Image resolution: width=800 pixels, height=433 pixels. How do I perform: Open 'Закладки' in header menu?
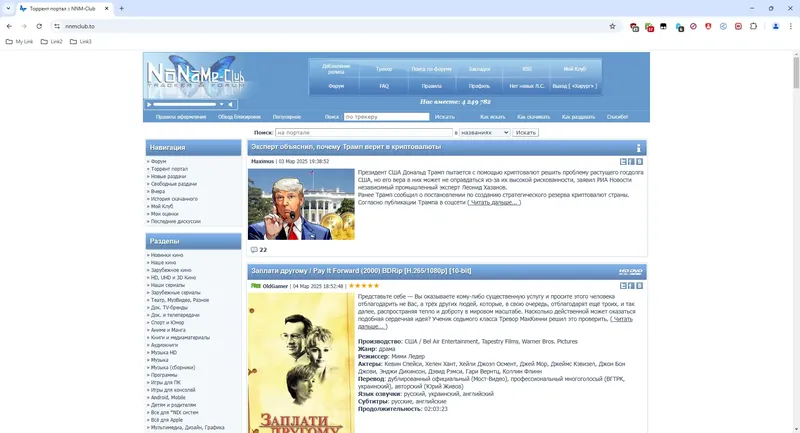pyautogui.click(x=479, y=69)
